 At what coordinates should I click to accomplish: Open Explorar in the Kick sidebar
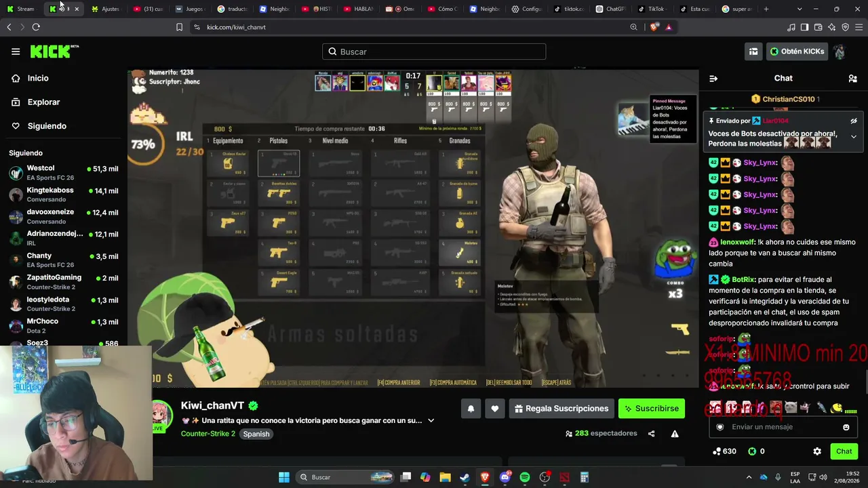43,102
